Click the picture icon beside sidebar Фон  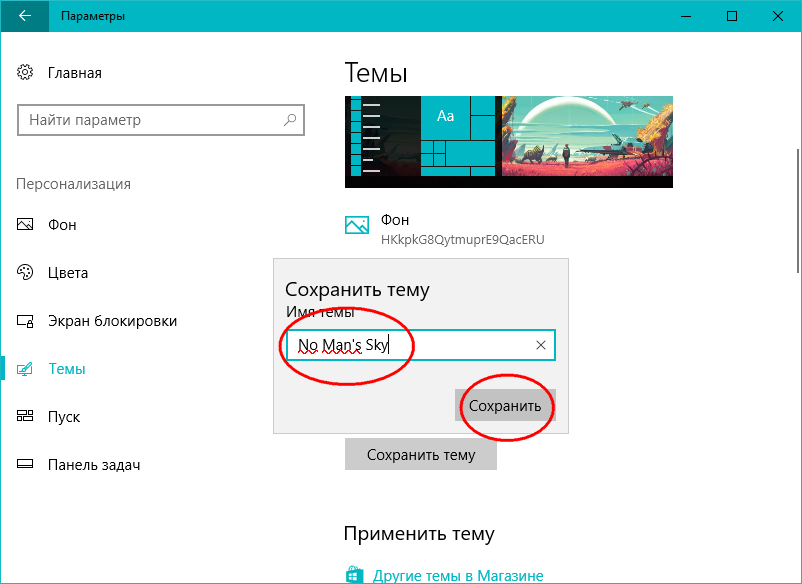pyautogui.click(x=25, y=224)
